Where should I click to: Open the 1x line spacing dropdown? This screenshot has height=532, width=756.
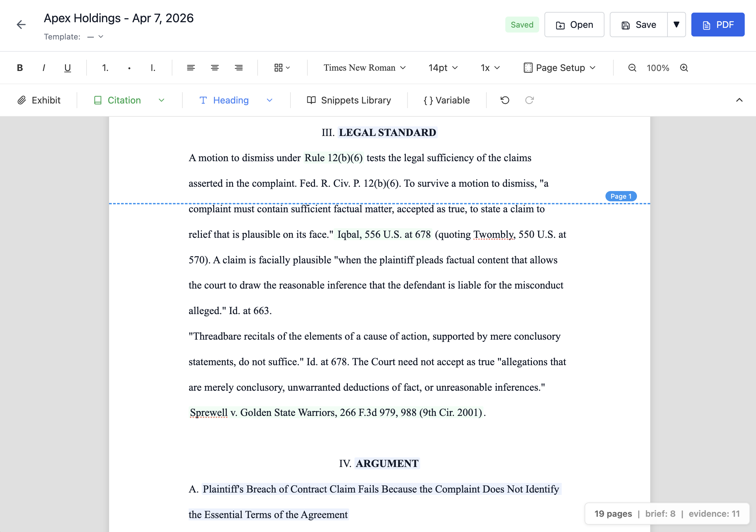(489, 67)
